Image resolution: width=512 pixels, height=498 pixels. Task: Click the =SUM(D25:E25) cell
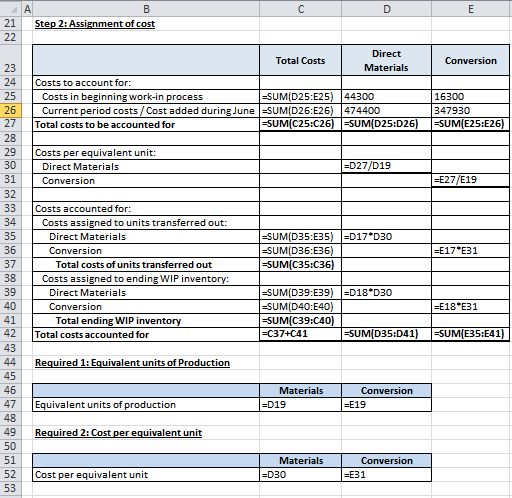[300, 96]
